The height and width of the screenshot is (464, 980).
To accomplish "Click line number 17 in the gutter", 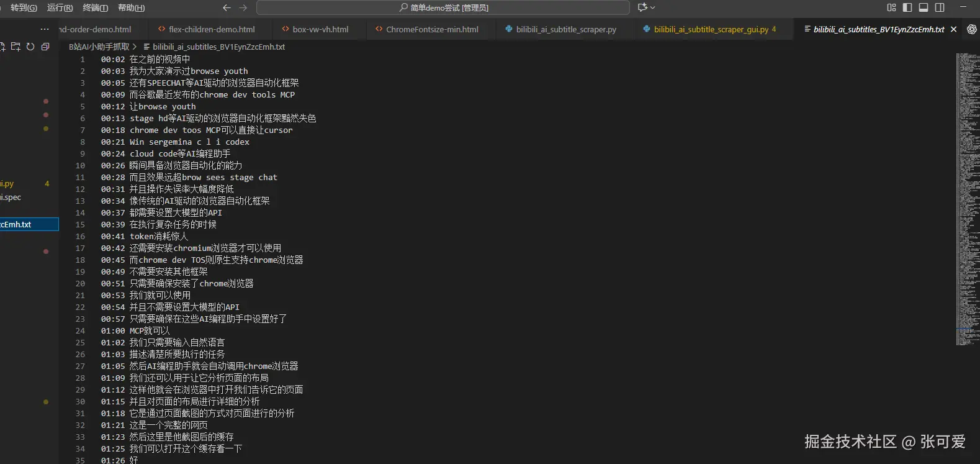I will coord(80,248).
